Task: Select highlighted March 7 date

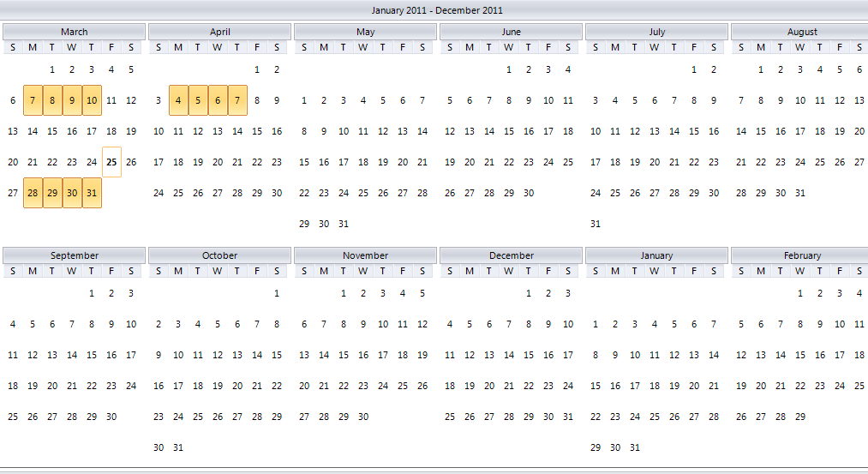Action: (x=33, y=100)
